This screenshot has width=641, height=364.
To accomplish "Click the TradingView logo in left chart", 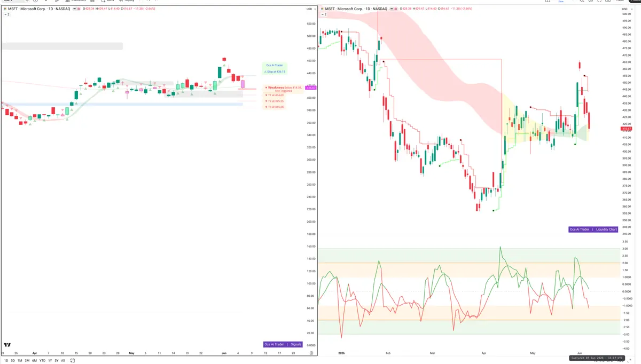I will [x=7, y=345].
